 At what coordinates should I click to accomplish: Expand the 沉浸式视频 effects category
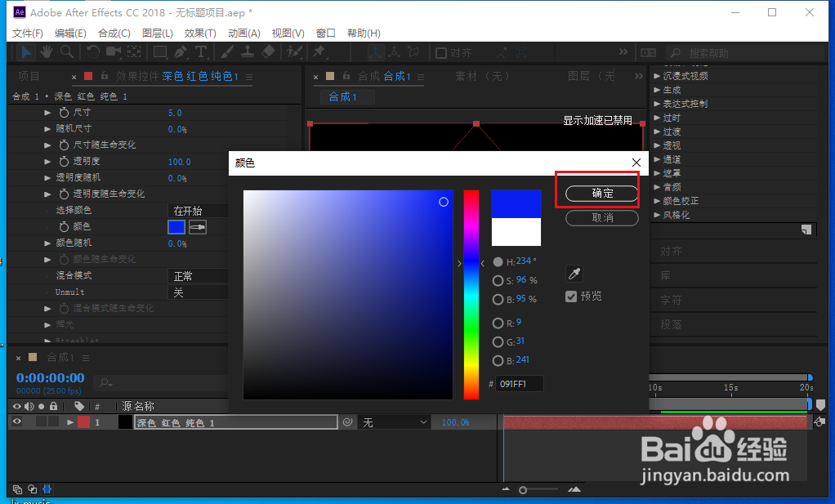point(657,76)
